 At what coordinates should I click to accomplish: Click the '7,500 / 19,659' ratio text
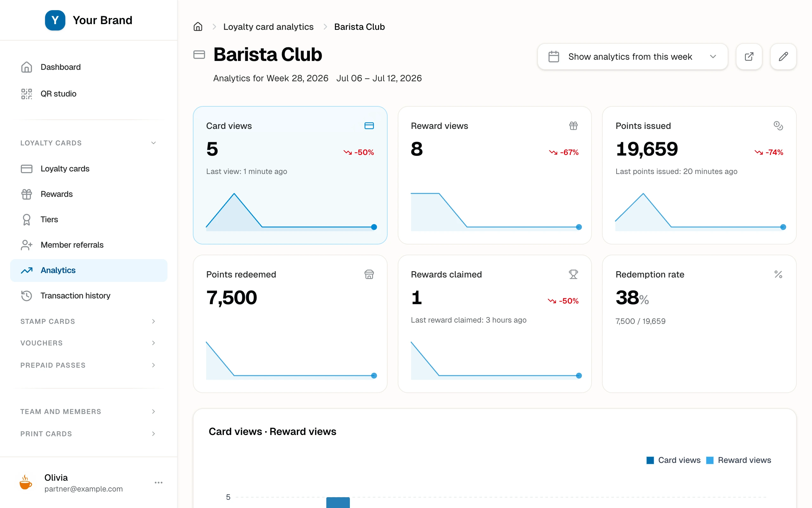(x=640, y=321)
